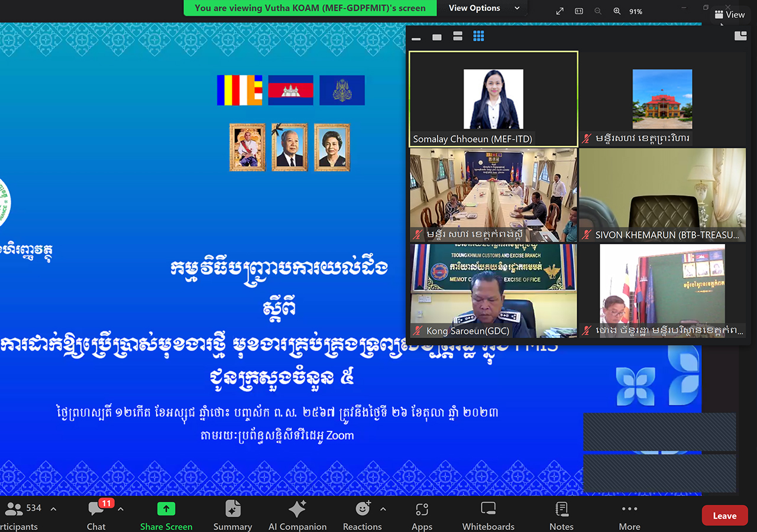Expand the Participants options chevron
The width and height of the screenshot is (757, 532).
click(53, 509)
